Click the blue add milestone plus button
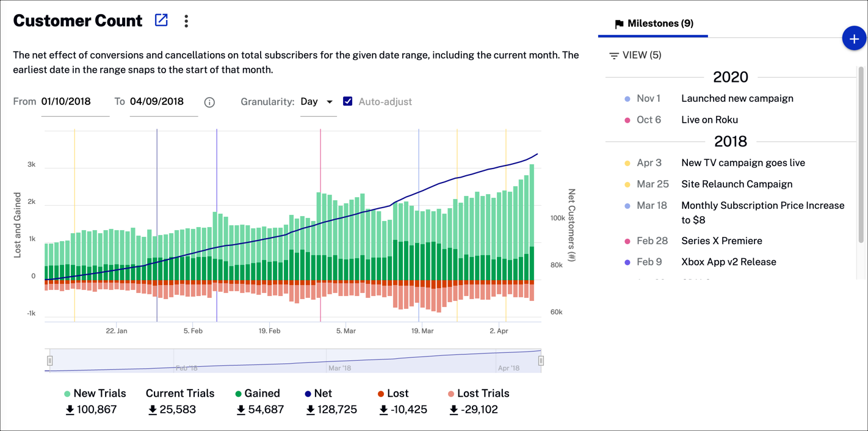This screenshot has width=868, height=431. (x=853, y=39)
